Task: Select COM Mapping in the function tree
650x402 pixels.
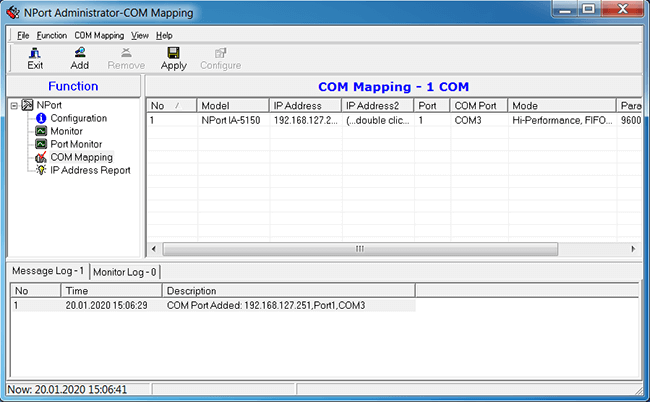Action: 82,157
